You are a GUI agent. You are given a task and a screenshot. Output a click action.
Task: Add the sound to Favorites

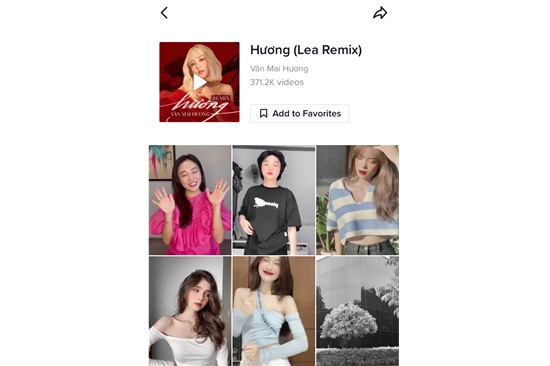pyautogui.click(x=300, y=113)
